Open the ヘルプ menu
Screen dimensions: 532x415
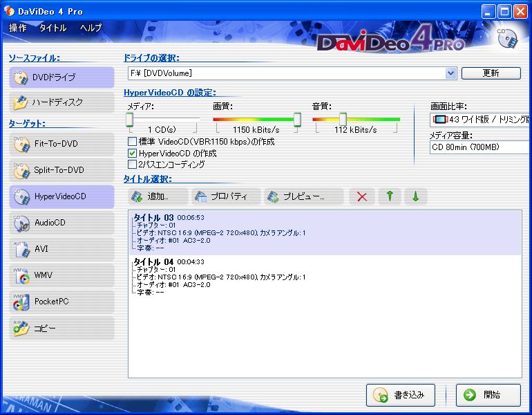[x=91, y=28]
